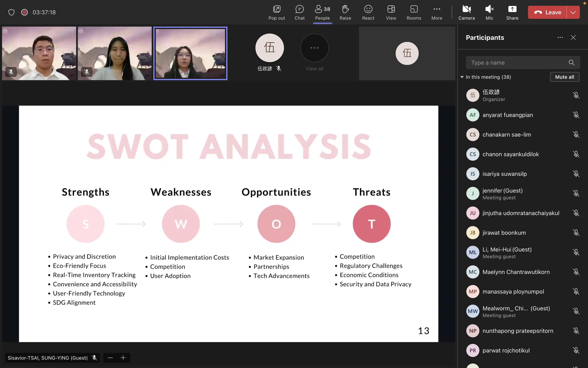Image resolution: width=588 pixels, height=368 pixels.
Task: Turn on the Camera
Action: coord(466,12)
